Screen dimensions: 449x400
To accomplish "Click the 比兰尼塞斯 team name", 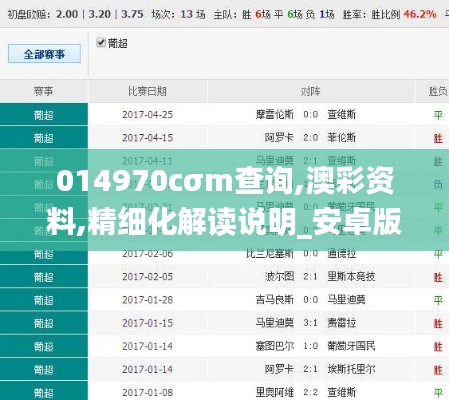I will coord(270,254).
